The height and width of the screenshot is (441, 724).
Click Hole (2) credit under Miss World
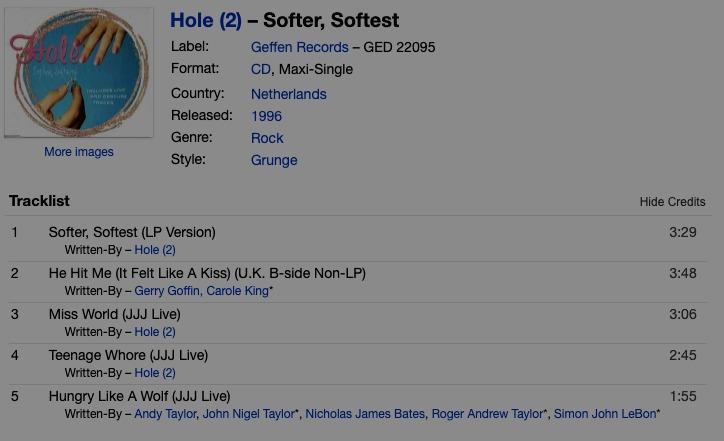pos(155,331)
